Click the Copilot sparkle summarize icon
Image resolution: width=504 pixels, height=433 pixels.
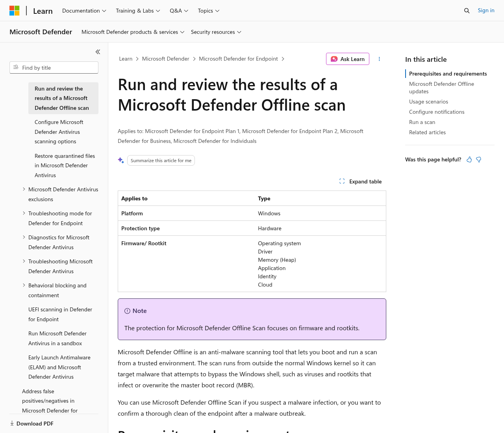(x=121, y=160)
